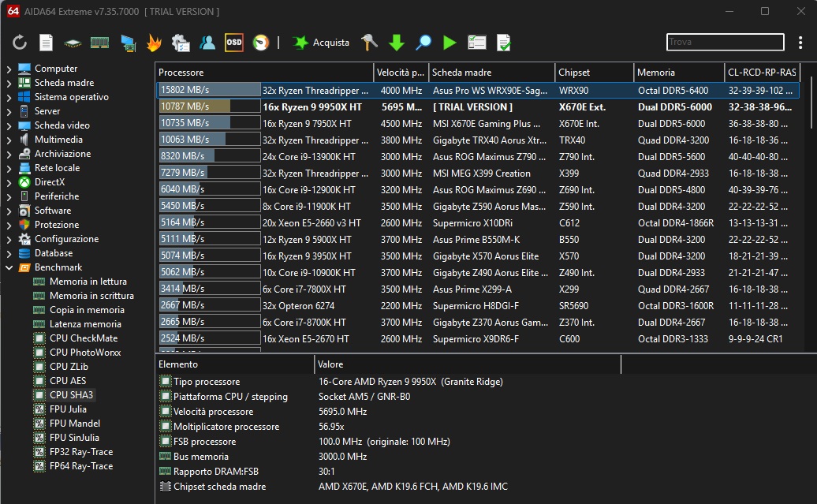
Task: Click the 15802 MB/s result bar
Action: tap(210, 90)
